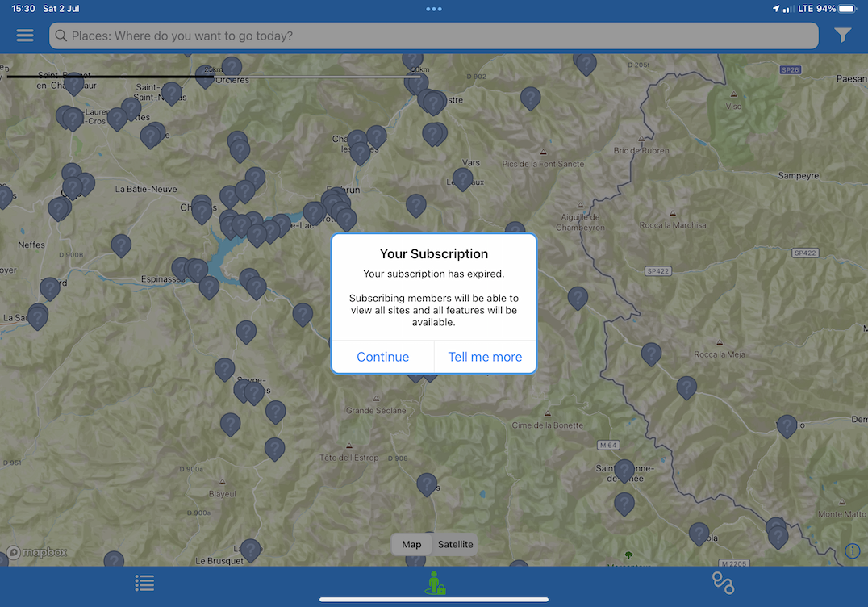Focus the Places search field
868x607 pixels.
click(x=434, y=36)
